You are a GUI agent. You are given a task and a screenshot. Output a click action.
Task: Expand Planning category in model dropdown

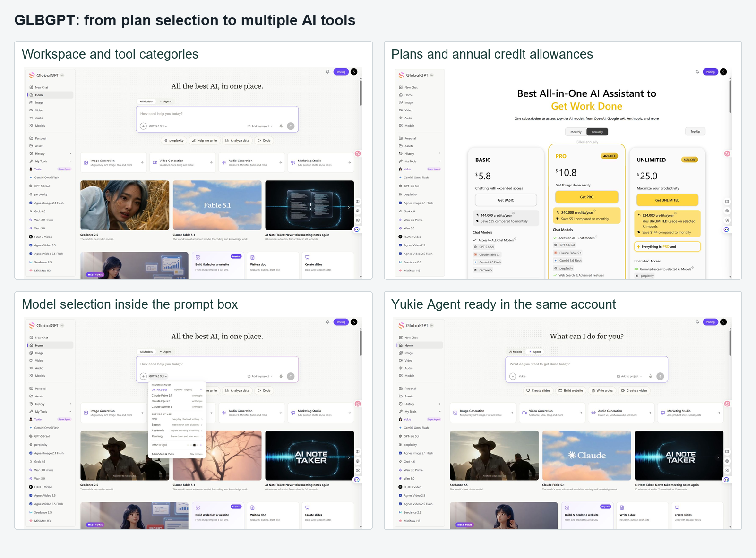click(x=177, y=436)
